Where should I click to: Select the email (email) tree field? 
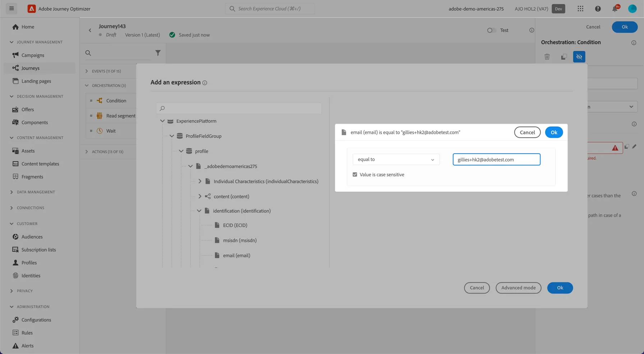click(236, 255)
